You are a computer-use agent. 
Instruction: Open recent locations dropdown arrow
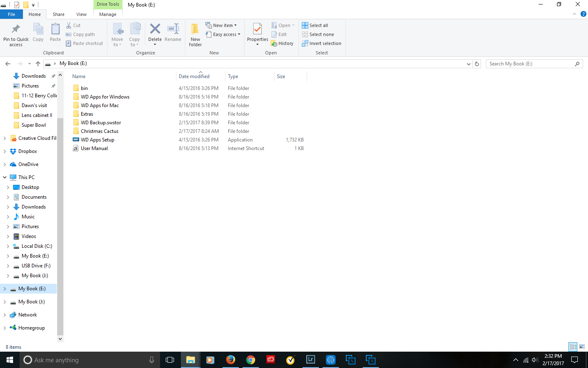tap(29, 64)
